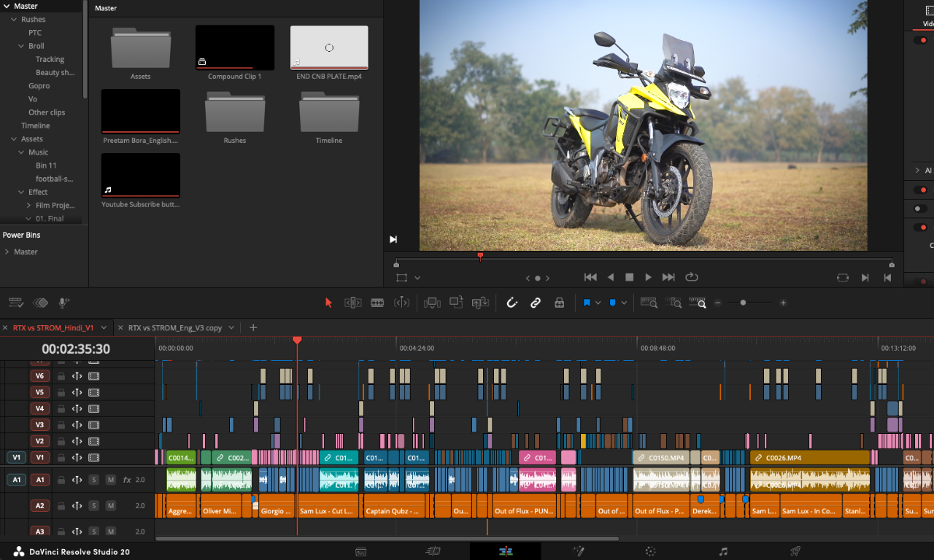This screenshot has width=934, height=560.
Task: Toggle the magnet Snapping icon
Action: click(x=512, y=303)
